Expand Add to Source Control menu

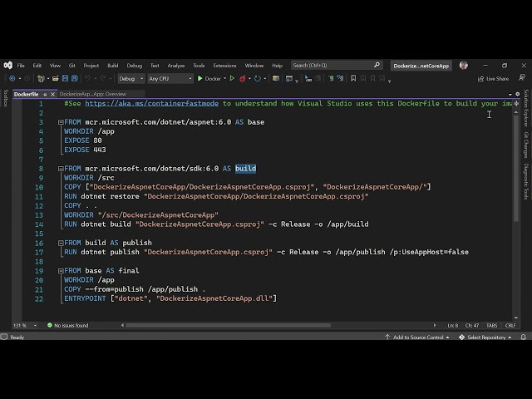[417, 337]
